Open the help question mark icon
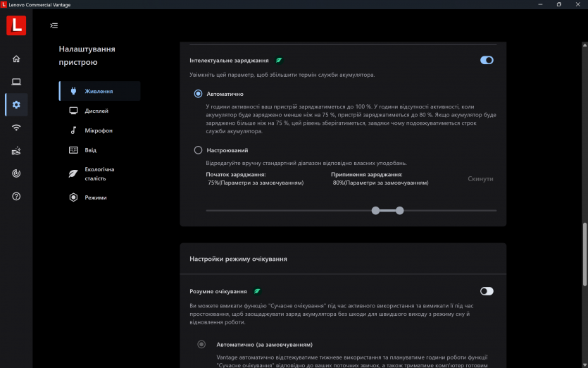Screen dimensions: 588x368 (x=16, y=197)
